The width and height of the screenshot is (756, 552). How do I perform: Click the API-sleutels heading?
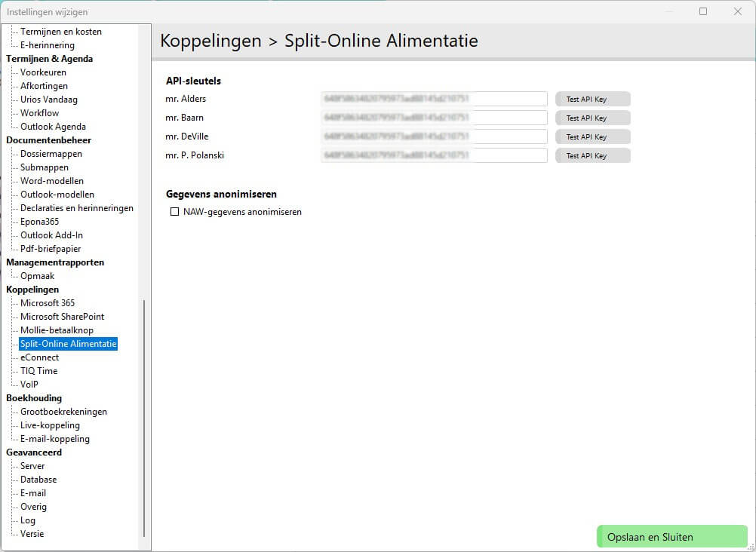click(193, 81)
